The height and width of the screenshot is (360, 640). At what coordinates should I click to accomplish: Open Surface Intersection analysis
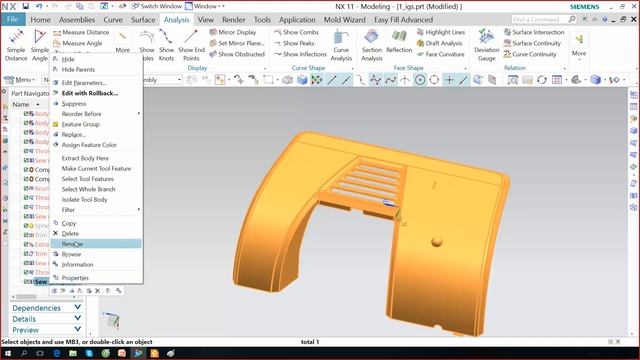click(534, 32)
